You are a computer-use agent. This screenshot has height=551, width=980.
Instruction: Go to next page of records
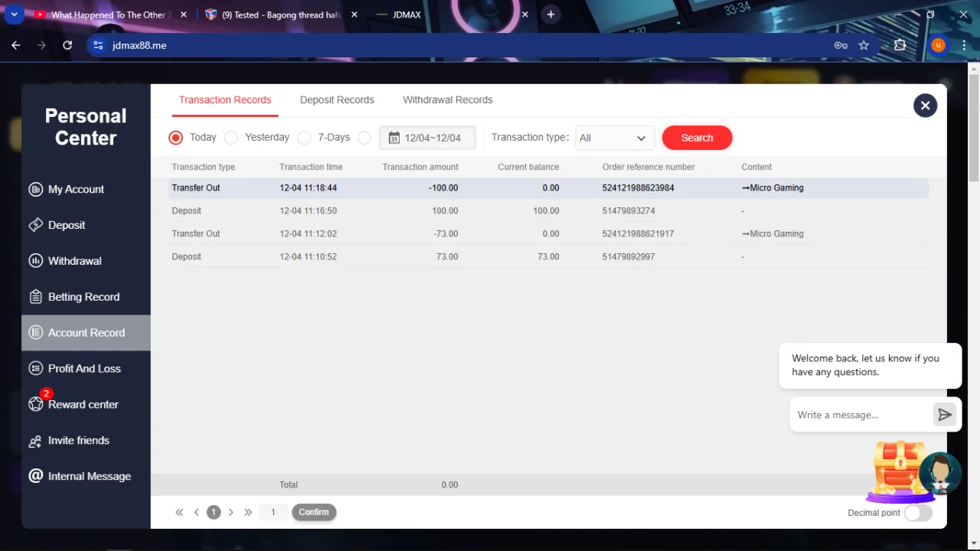tap(230, 513)
